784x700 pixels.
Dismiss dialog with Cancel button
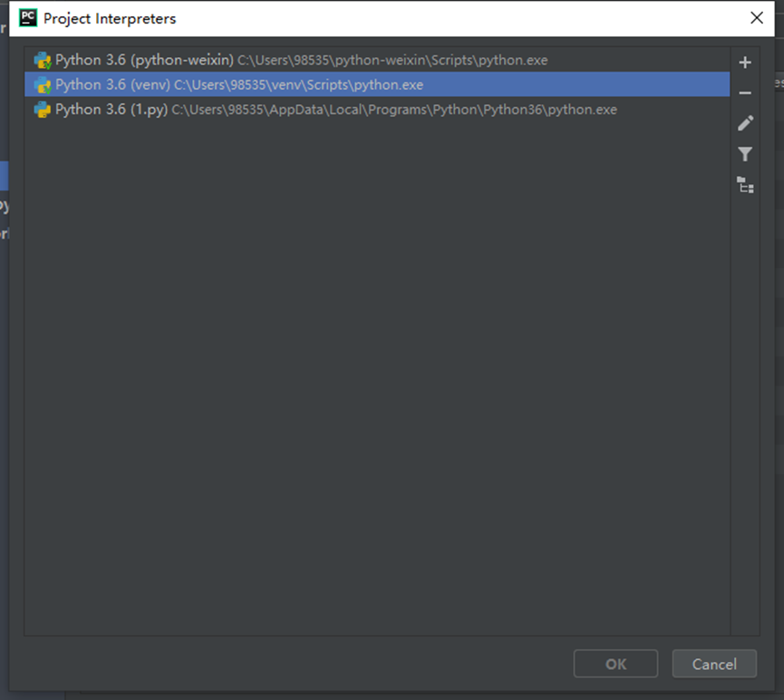714,664
